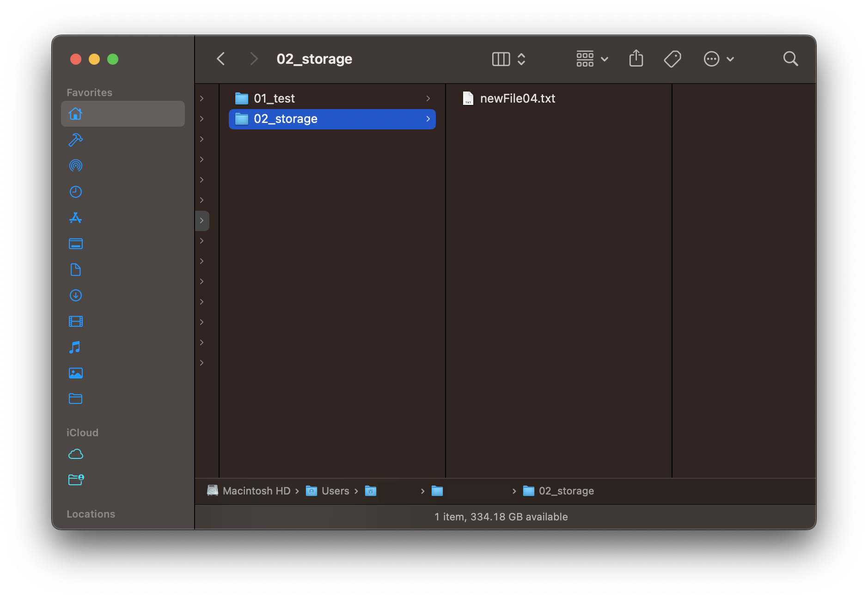The height and width of the screenshot is (598, 868).
Task: Open the Tags icon in the toolbar
Action: point(672,59)
